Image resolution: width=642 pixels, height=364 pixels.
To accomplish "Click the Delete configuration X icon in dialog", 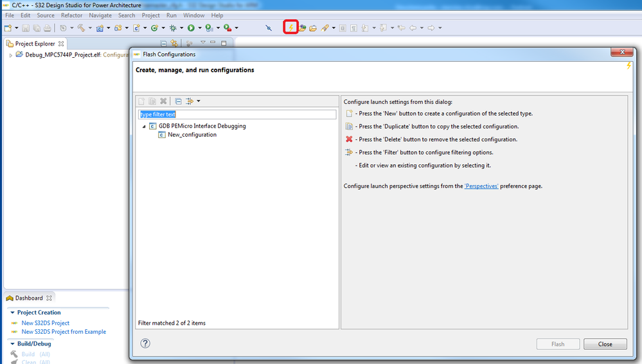I will click(x=163, y=101).
